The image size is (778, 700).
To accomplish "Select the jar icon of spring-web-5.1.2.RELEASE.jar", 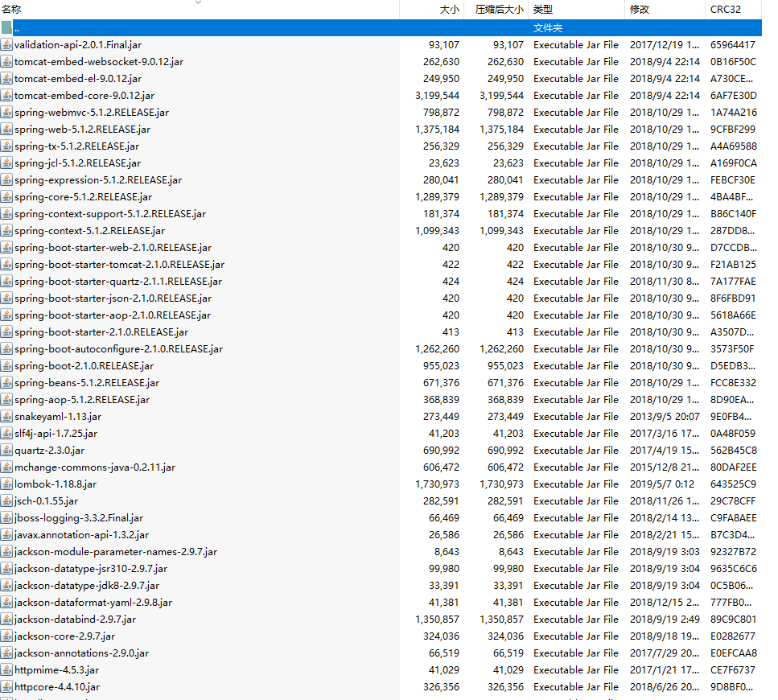I will [x=6, y=129].
